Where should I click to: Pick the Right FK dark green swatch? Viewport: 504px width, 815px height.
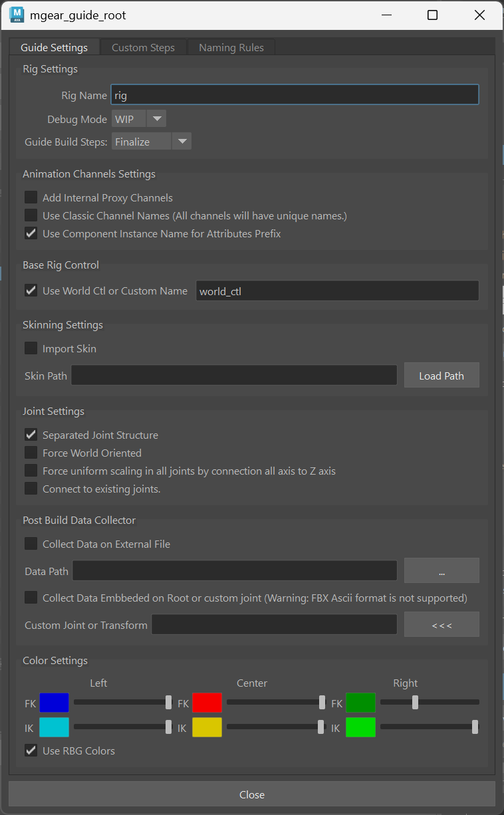(x=361, y=703)
